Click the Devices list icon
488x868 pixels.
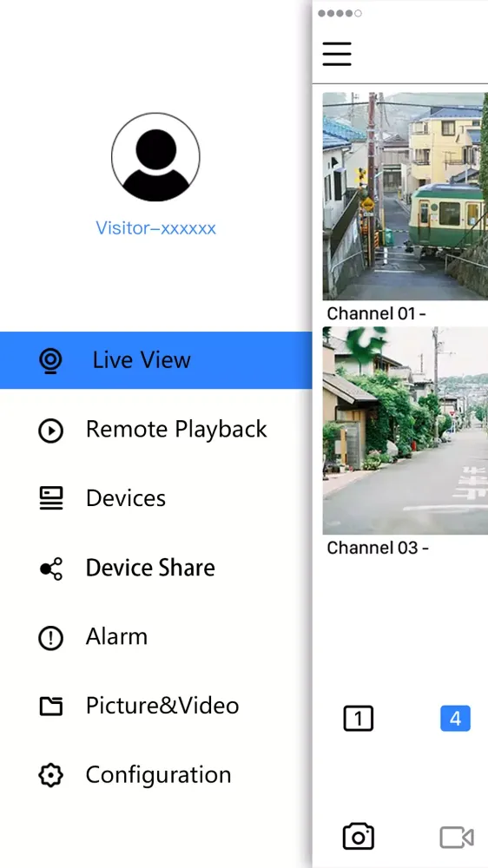tap(51, 498)
